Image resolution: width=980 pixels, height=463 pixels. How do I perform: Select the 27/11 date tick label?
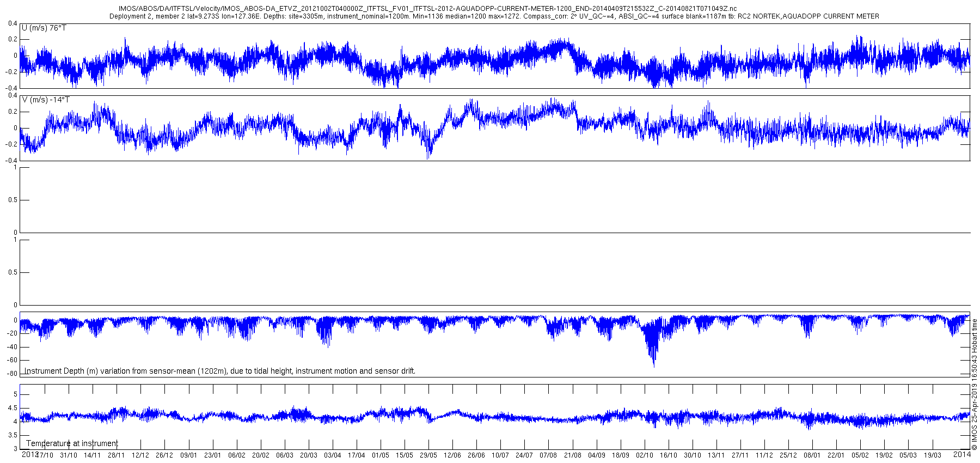pos(740,455)
